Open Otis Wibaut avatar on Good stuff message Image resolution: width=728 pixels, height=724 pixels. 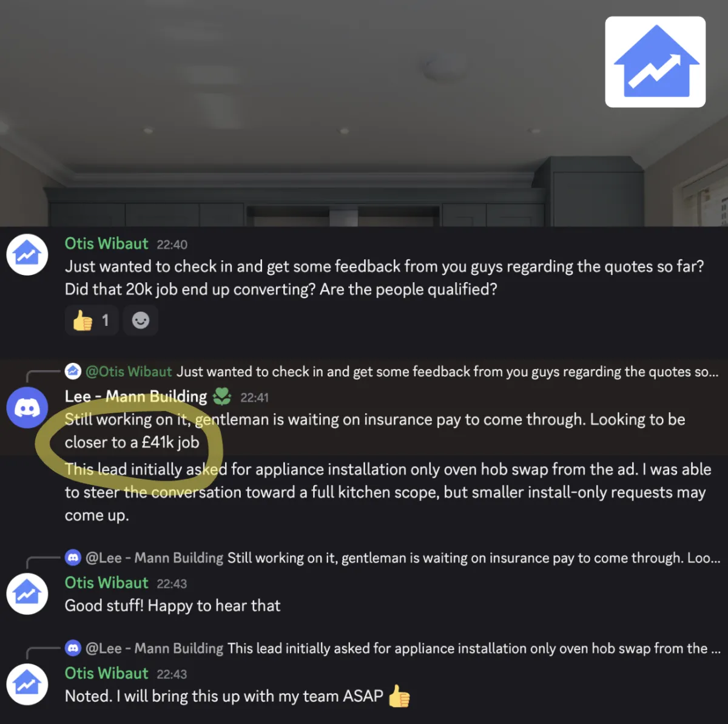coord(27,594)
